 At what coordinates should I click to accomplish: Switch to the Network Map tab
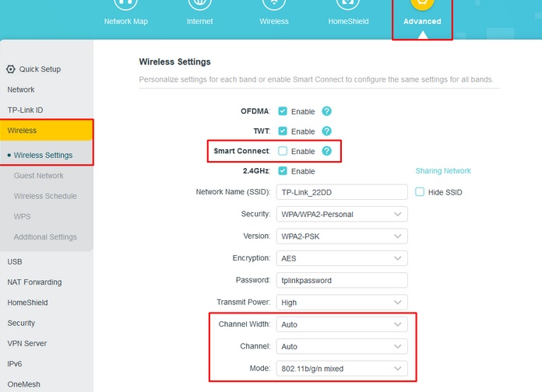pyautogui.click(x=126, y=14)
